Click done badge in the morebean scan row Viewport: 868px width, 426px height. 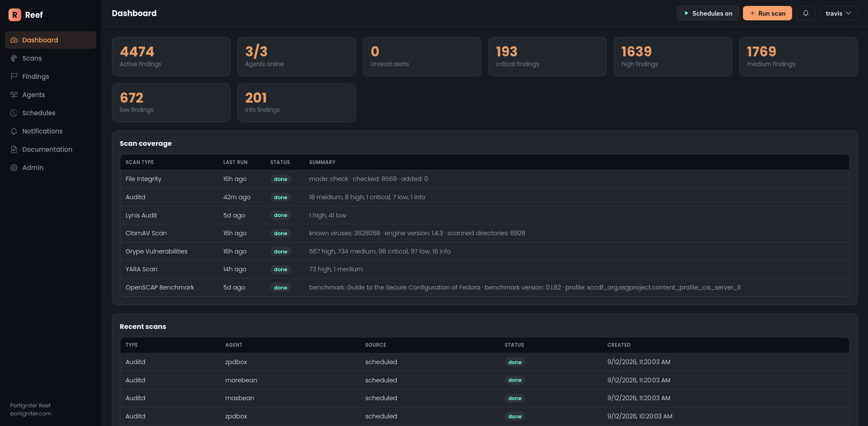(x=515, y=380)
